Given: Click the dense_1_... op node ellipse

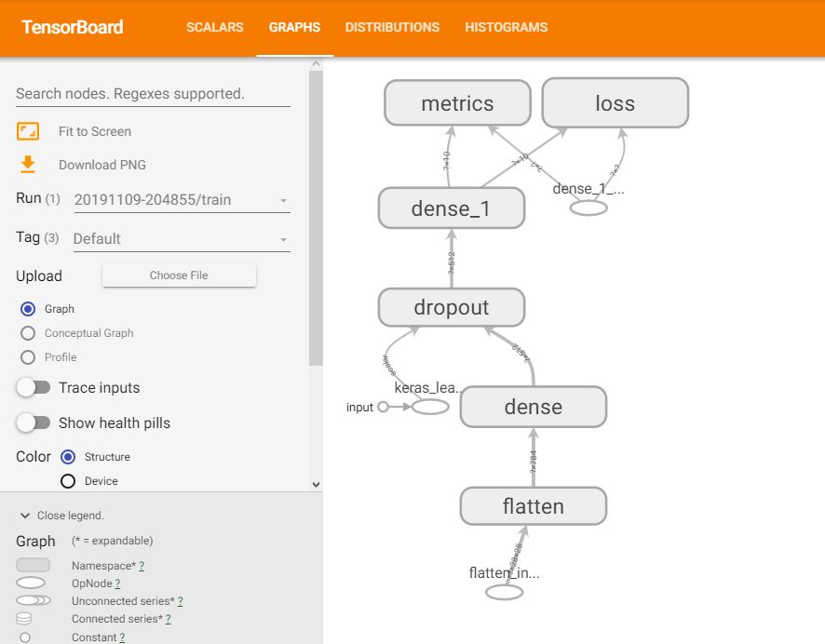Looking at the screenshot, I should (588, 208).
